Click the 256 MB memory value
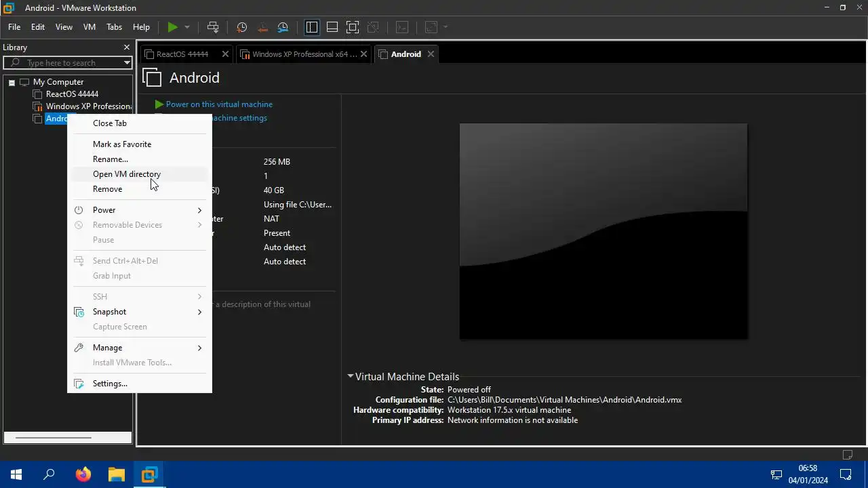The height and width of the screenshot is (488, 868). tap(277, 162)
